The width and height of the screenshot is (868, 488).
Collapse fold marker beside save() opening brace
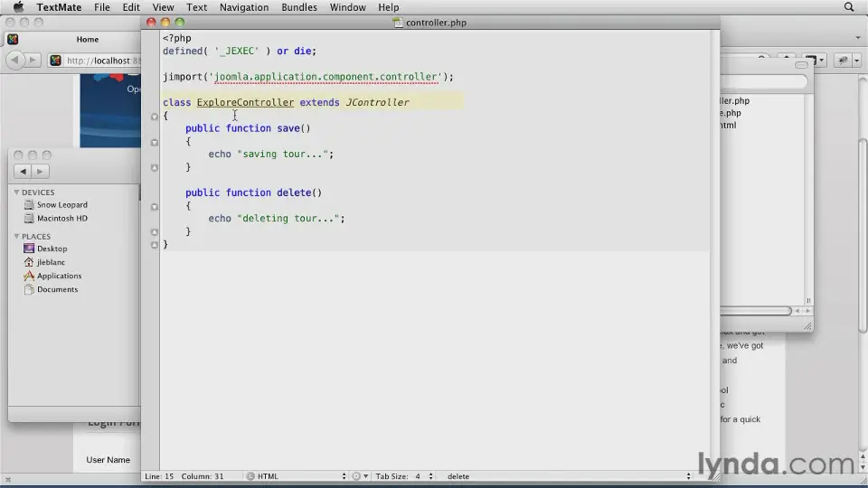[x=155, y=142]
